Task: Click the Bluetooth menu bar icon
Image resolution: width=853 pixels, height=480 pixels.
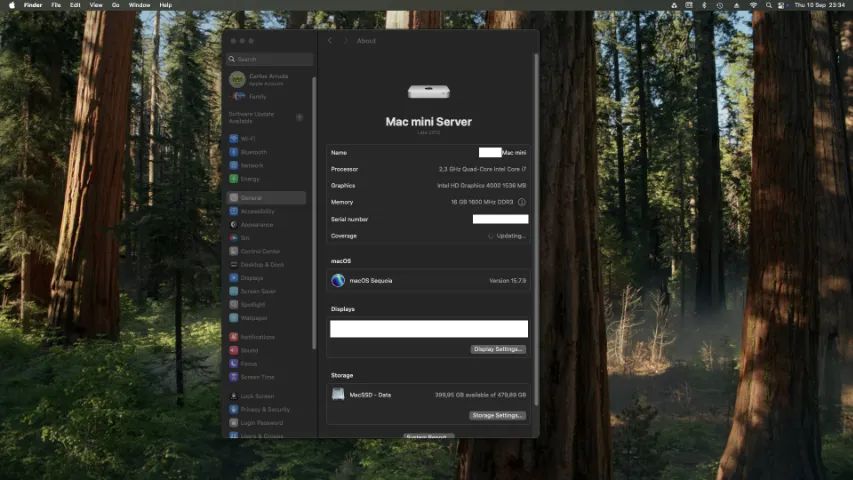Action: pyautogui.click(x=704, y=5)
